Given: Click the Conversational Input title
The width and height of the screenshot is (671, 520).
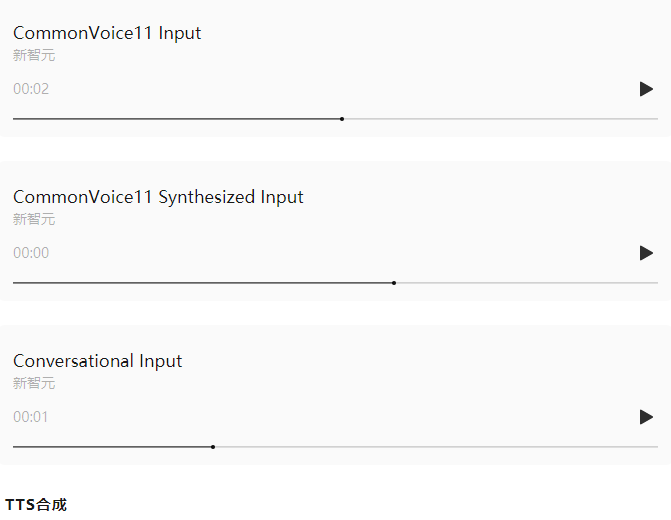Looking at the screenshot, I should tap(98, 361).
